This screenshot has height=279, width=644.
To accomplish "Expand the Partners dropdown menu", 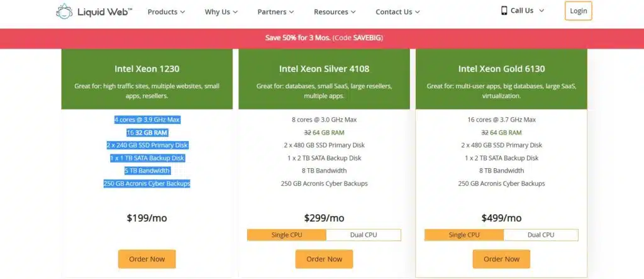I will pos(292,12).
